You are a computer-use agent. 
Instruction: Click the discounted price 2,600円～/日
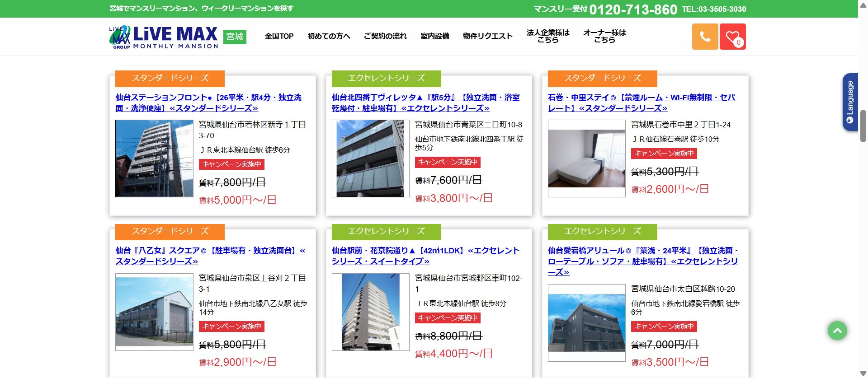[670, 189]
